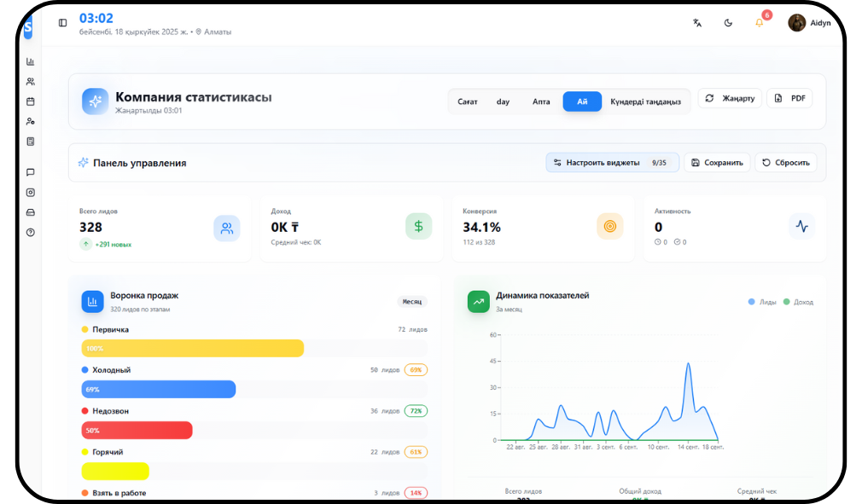The image size is (862, 504).
Task: Open the Aidyn user profile menu
Action: pyautogui.click(x=809, y=23)
